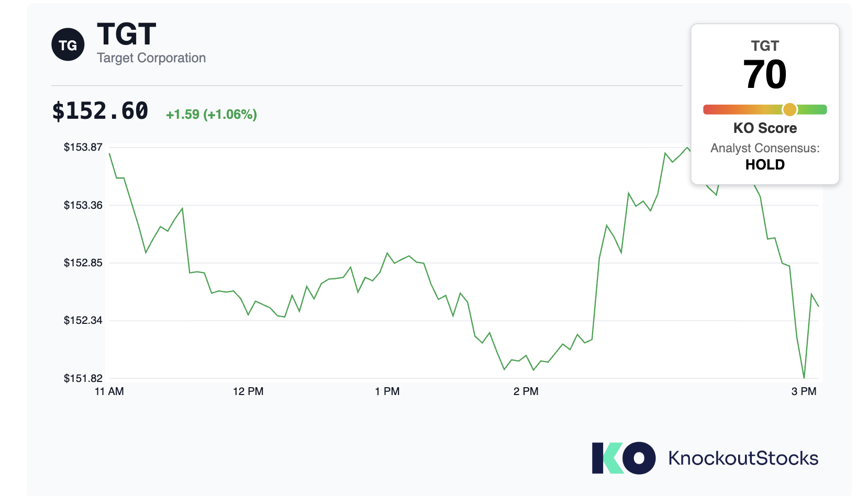Click the $152.60 current price
Viewport: 868px width, 496px height.
click(100, 111)
